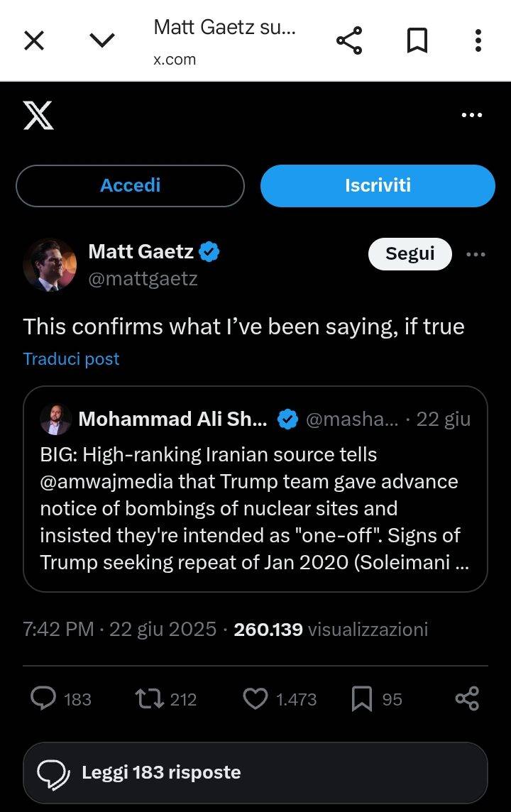Image resolution: width=511 pixels, height=812 pixels.
Task: Close the in-app browser with X
Action: point(34,41)
